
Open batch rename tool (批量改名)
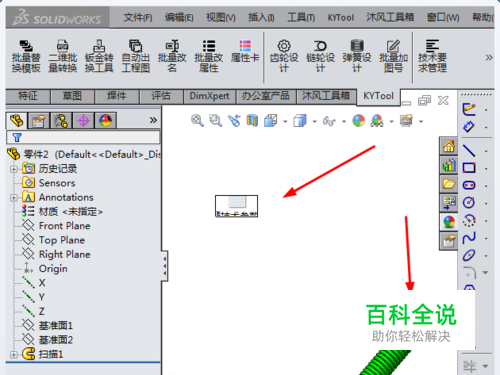point(172,56)
